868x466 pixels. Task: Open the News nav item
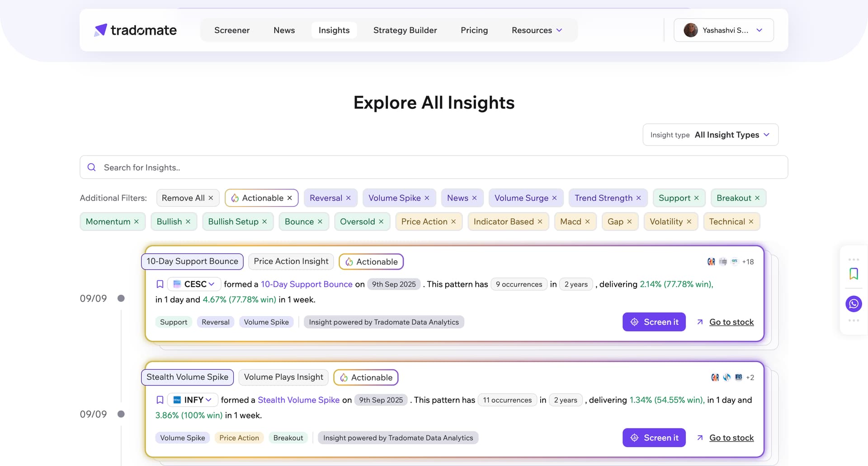tap(284, 30)
